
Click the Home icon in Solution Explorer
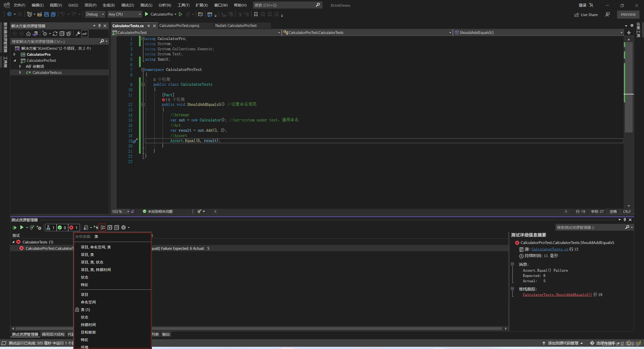28,34
